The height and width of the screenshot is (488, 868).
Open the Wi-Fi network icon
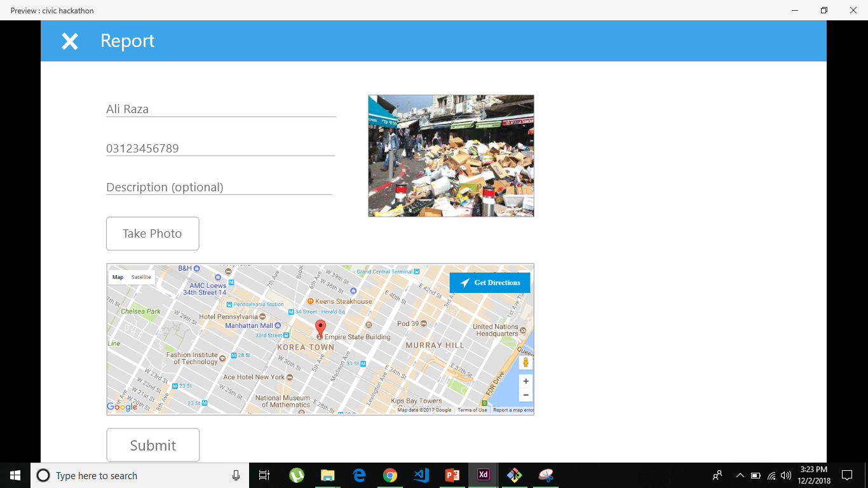pos(771,475)
